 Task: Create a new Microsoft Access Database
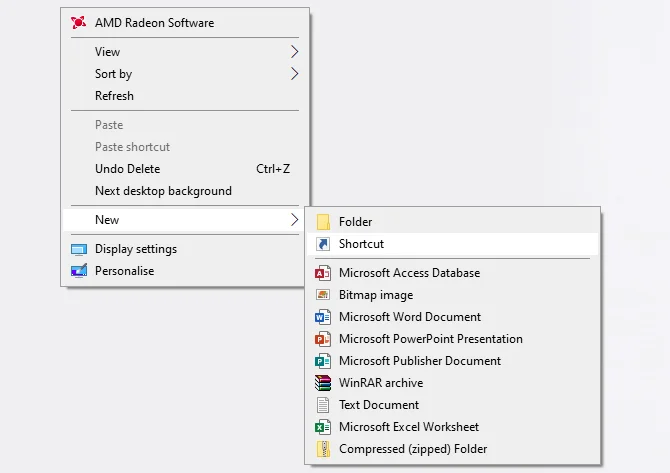point(453,273)
